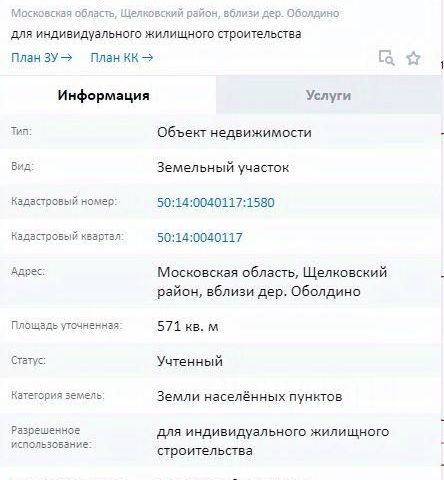Viewport: 444px width, 480px height.
Task: Switch to the Информация tab
Action: [103, 95]
